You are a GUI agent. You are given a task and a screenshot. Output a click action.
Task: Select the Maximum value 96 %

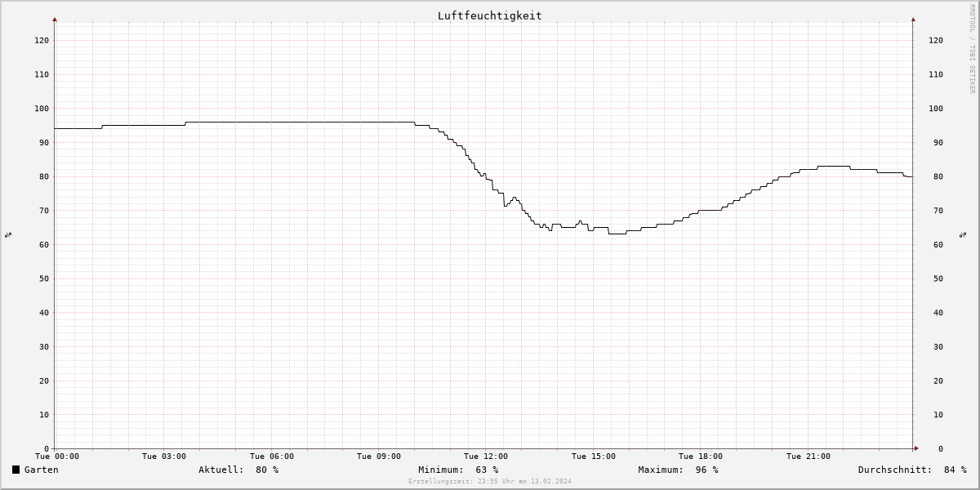point(706,470)
